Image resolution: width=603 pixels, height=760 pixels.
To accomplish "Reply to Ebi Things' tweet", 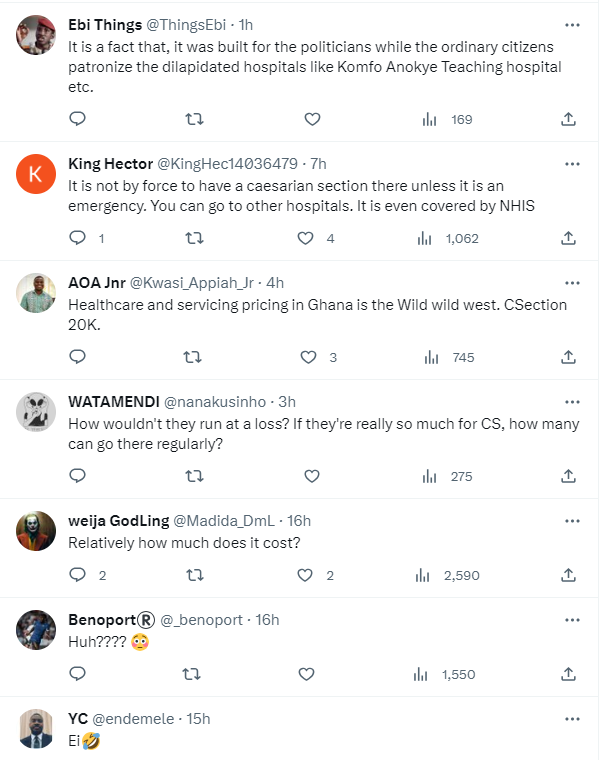I will click(x=78, y=119).
